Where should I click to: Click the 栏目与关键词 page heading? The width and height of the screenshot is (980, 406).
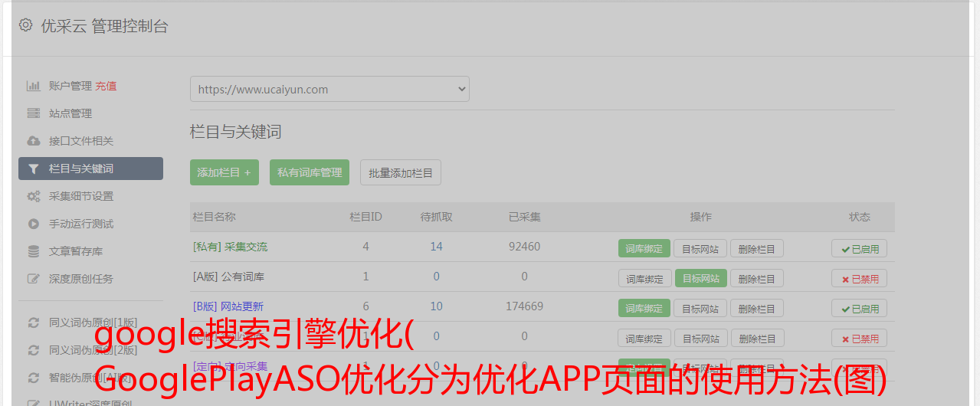pyautogui.click(x=236, y=132)
